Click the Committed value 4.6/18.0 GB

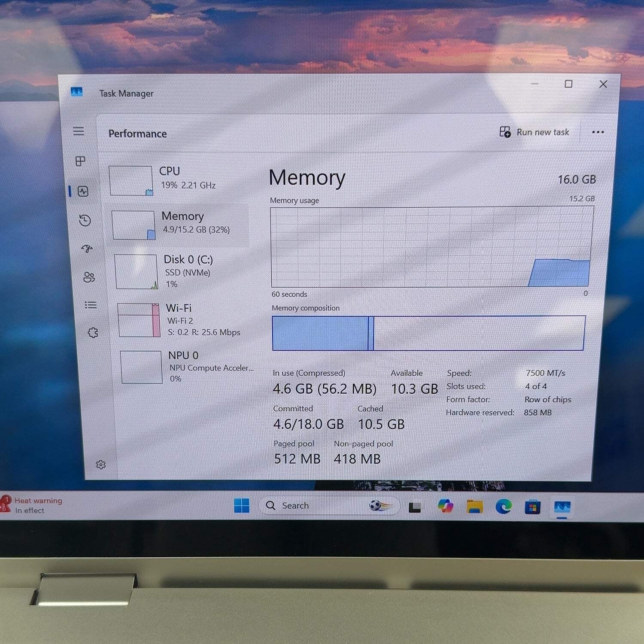(308, 424)
